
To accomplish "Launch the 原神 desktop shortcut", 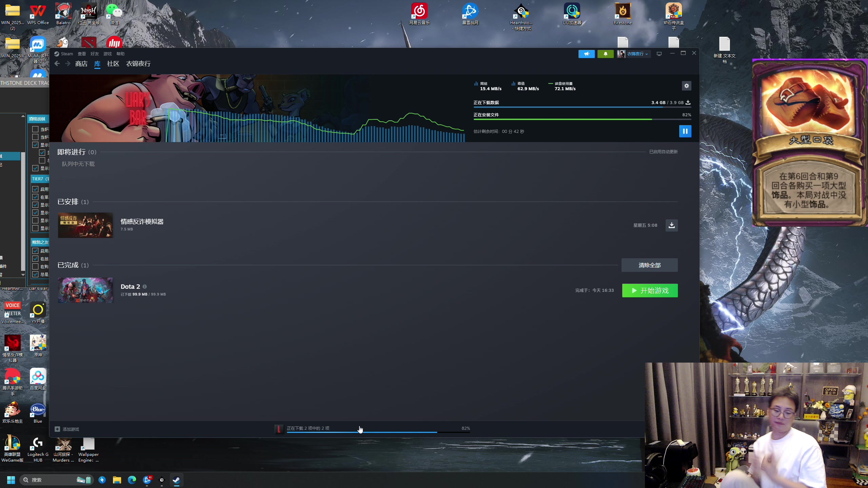I will pyautogui.click(x=38, y=346).
